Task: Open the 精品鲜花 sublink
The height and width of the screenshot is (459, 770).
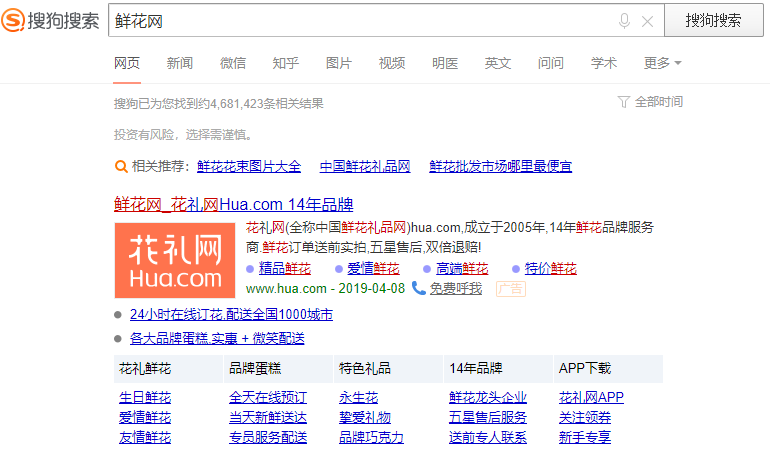Action: [285, 268]
